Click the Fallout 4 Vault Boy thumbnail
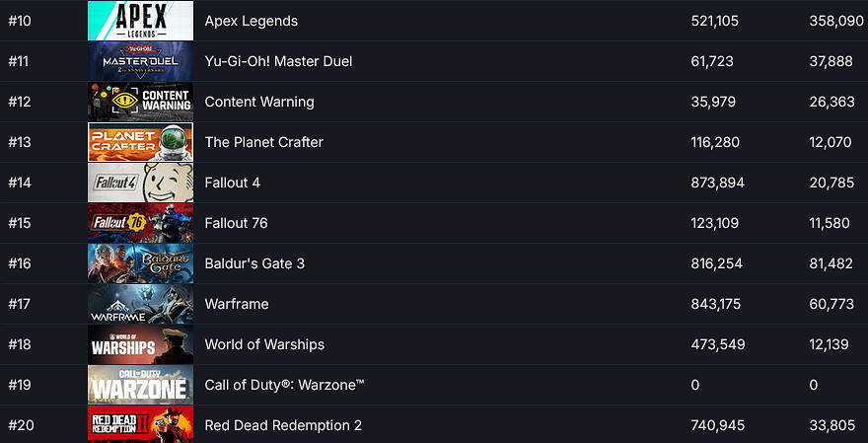Screen dimensions: 868x443 140,183
